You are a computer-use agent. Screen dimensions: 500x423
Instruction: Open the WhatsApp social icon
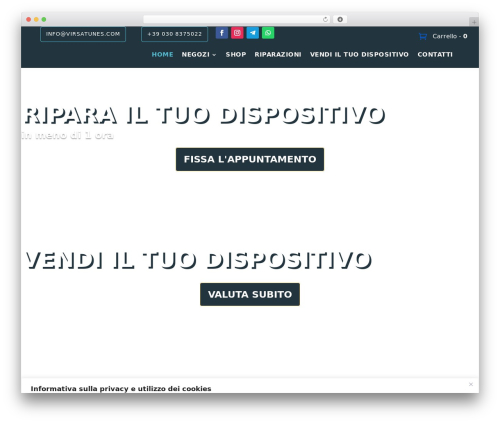coord(268,33)
